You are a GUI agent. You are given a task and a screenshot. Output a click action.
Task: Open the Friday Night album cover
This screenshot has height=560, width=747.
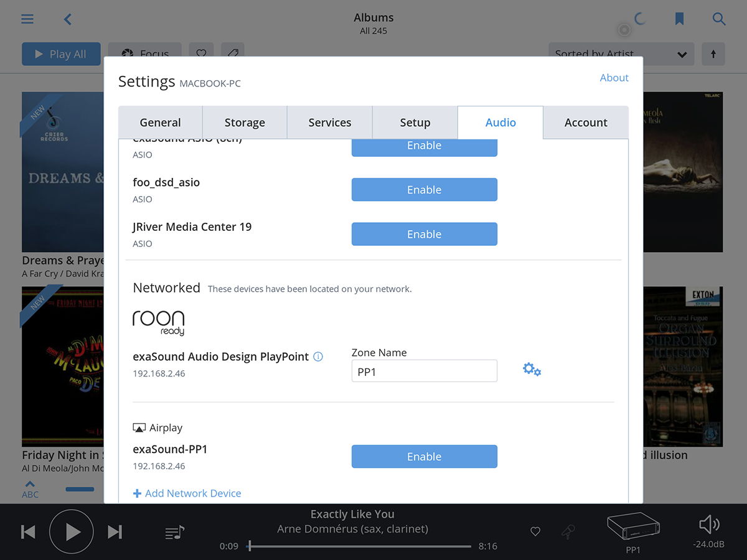pos(63,366)
